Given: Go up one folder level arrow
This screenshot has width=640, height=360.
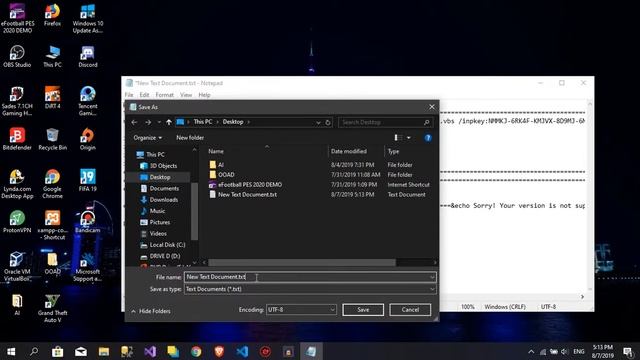Looking at the screenshot, I should point(169,122).
